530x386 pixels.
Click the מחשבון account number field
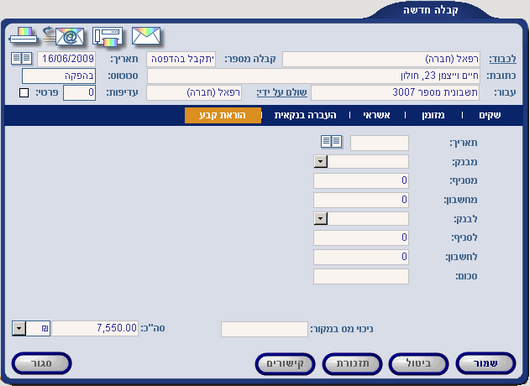pos(361,200)
